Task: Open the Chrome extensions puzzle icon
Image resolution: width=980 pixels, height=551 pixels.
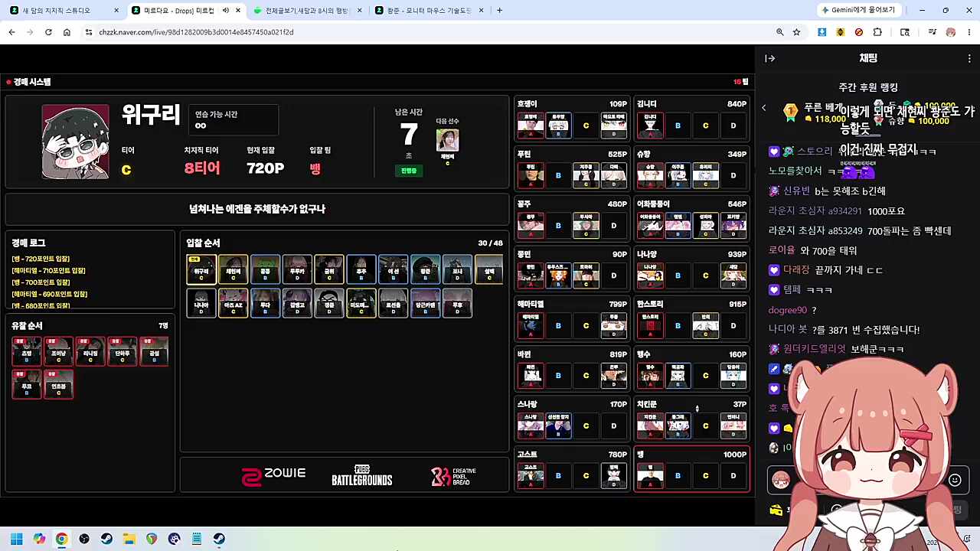Action: click(877, 32)
